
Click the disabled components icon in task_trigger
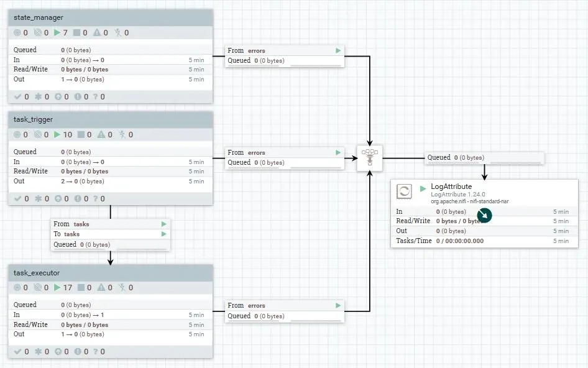pyautogui.click(x=122, y=134)
